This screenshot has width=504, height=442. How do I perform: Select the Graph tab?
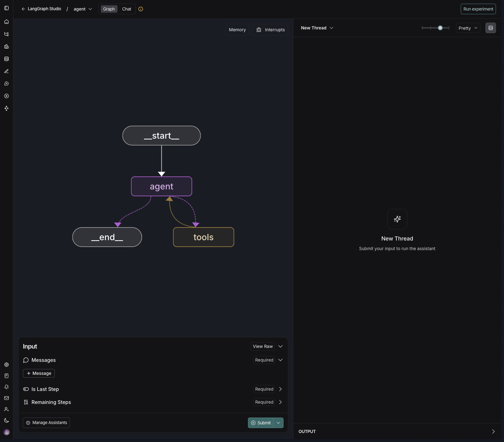click(x=109, y=9)
